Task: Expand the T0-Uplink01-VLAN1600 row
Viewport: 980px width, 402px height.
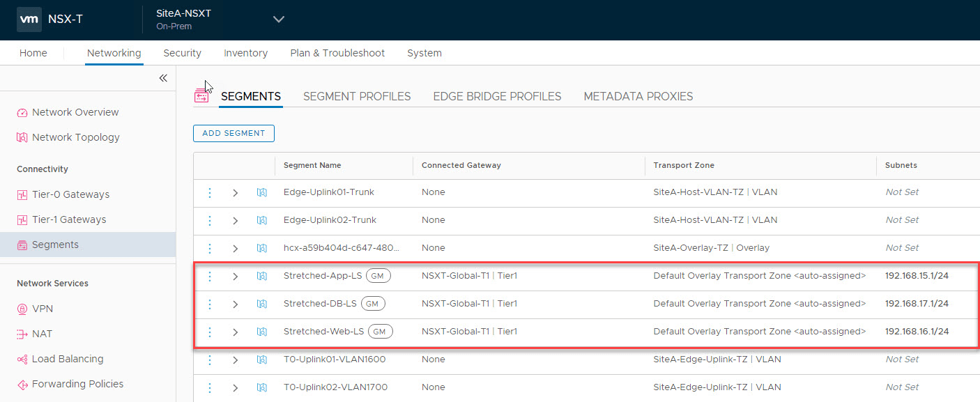Action: pyautogui.click(x=236, y=360)
